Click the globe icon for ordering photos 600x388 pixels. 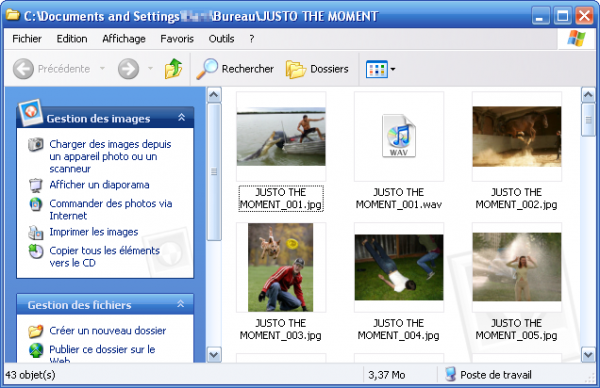pyautogui.click(x=36, y=204)
